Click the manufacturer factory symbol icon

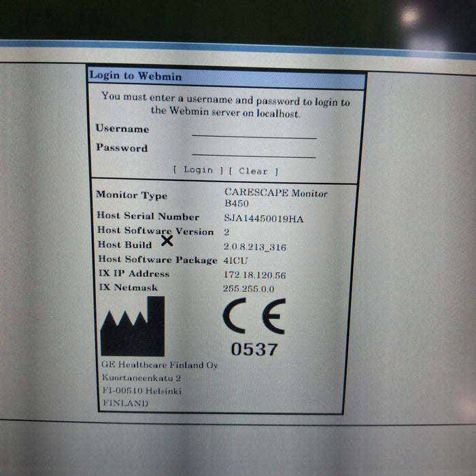pyautogui.click(x=133, y=326)
